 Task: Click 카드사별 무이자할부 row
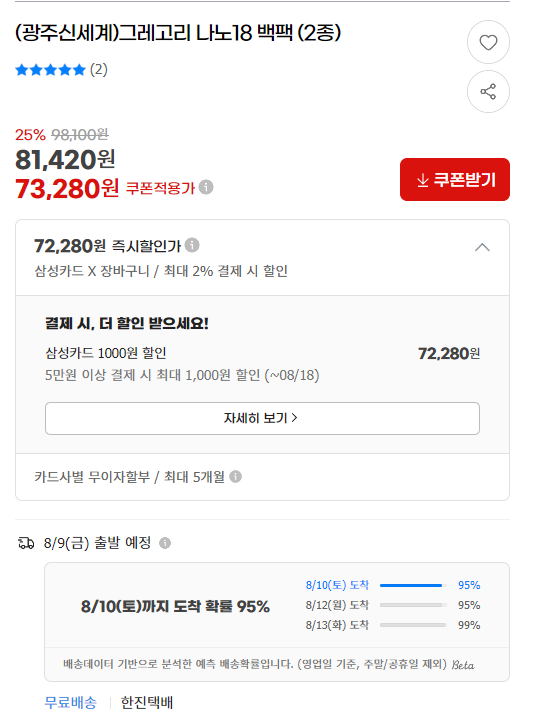(x=262, y=477)
